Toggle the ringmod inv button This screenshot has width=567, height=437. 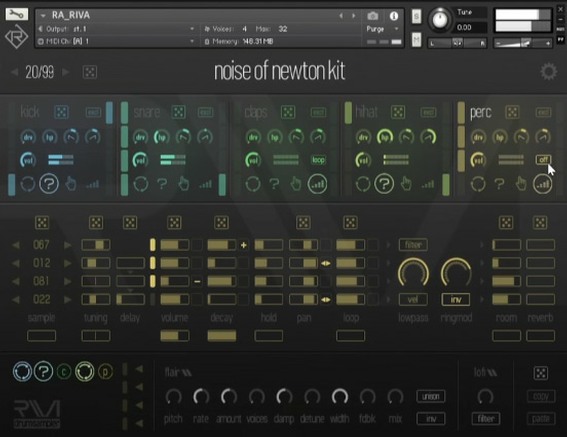click(456, 299)
